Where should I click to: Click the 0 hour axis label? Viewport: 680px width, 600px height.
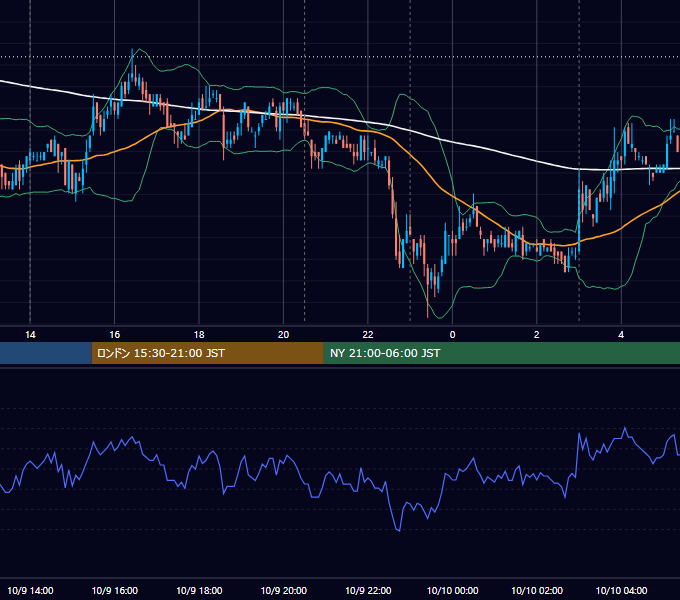click(x=452, y=335)
